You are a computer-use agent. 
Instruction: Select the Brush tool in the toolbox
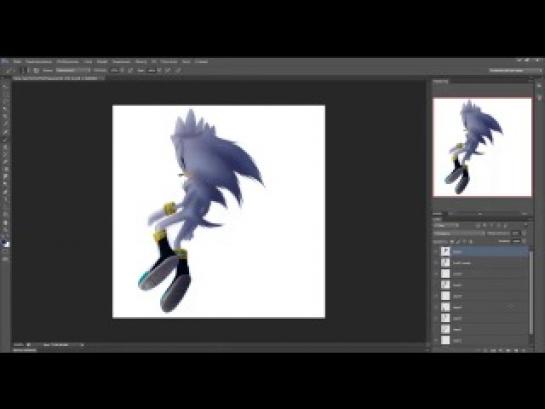[x=5, y=139]
